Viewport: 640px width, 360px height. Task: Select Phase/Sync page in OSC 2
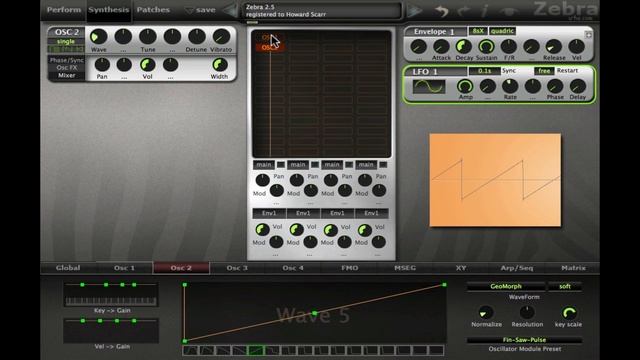tap(67, 60)
